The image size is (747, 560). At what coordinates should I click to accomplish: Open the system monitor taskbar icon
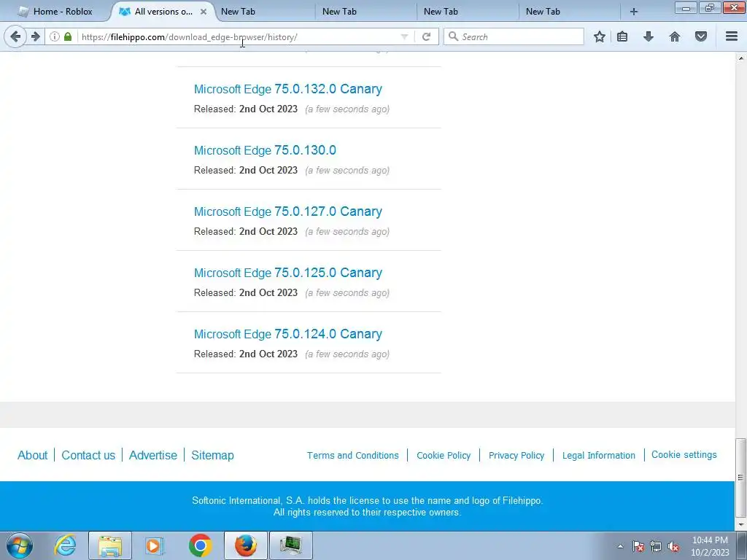291,545
